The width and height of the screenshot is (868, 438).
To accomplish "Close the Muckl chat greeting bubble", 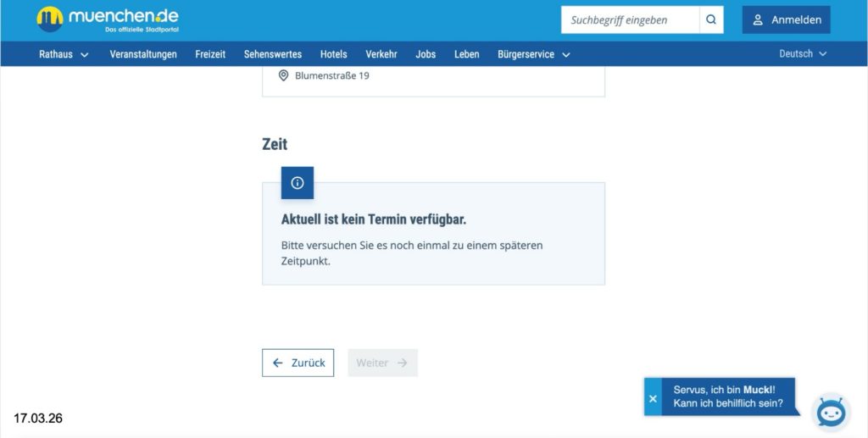I will pyautogui.click(x=653, y=397).
